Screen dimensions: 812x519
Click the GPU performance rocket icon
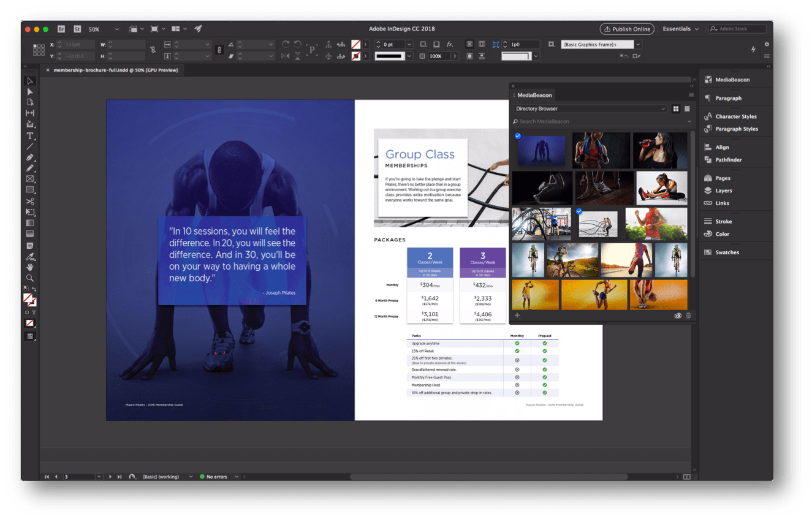click(x=199, y=29)
